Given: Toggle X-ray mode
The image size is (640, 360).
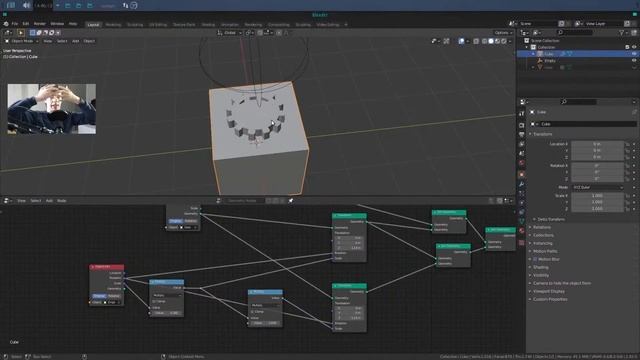Looking at the screenshot, I should 476,41.
